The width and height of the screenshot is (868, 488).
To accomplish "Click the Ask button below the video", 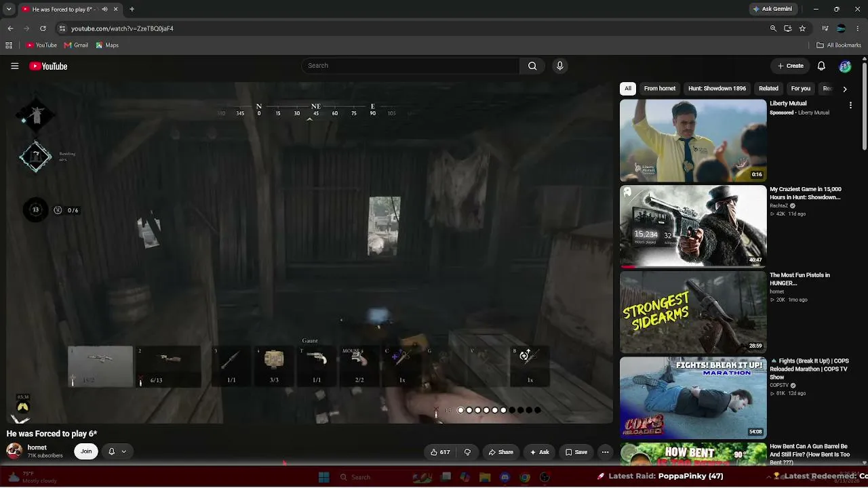I will point(540,452).
